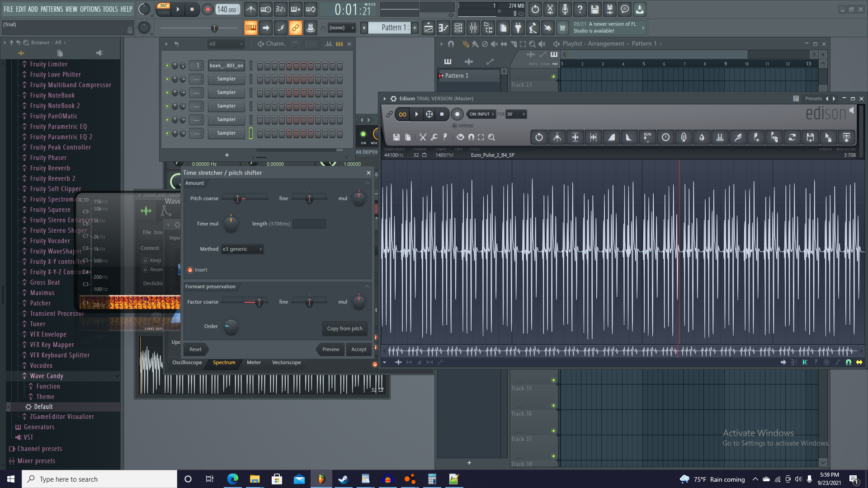This screenshot has width=868, height=488.
Task: Click the Edison equalize bars tool
Action: click(720, 137)
